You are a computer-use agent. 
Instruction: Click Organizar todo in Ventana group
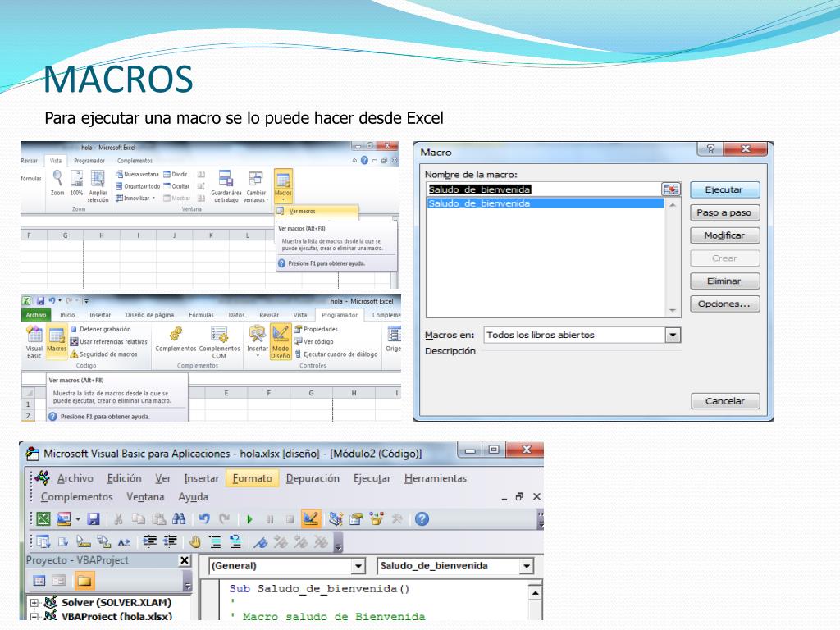click(138, 186)
